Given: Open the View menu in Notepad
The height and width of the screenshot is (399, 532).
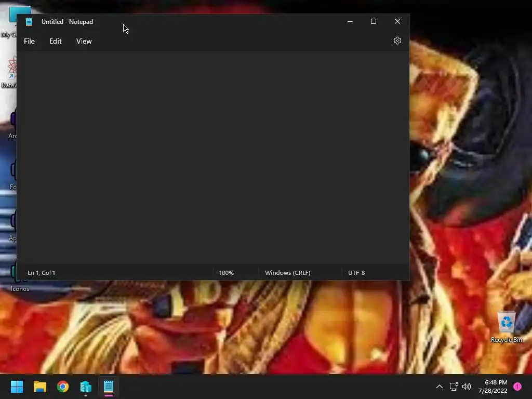Looking at the screenshot, I should point(84,41).
